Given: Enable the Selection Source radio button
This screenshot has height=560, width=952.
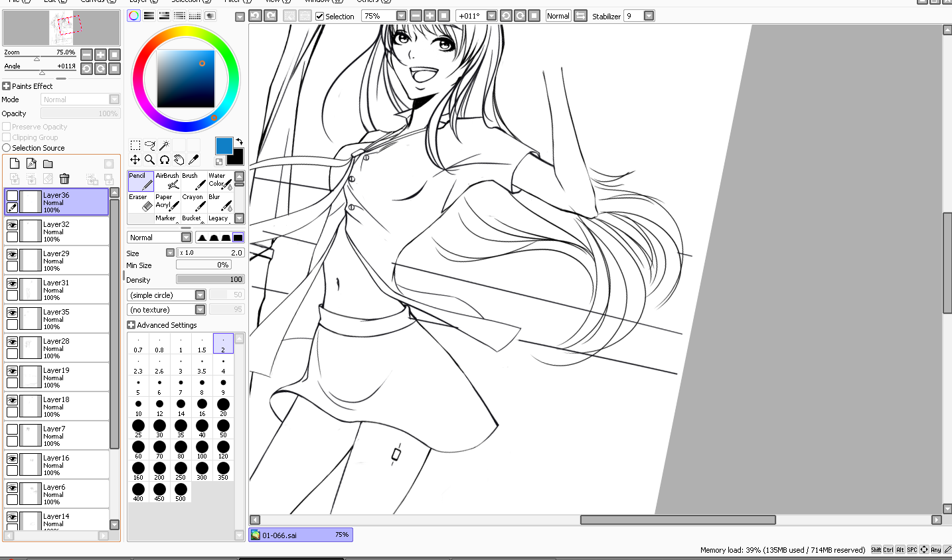Looking at the screenshot, I should click(x=7, y=148).
